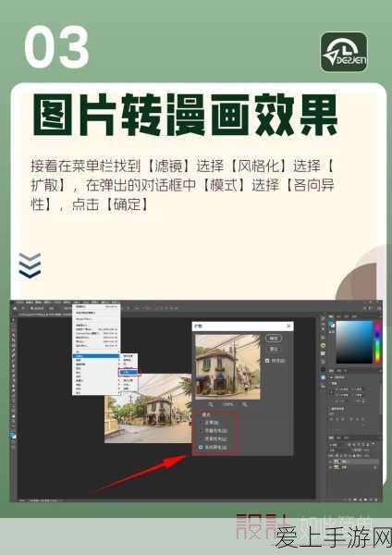392x555 pixels.
Task: Click the Home icon in options bar
Action: coord(15,309)
